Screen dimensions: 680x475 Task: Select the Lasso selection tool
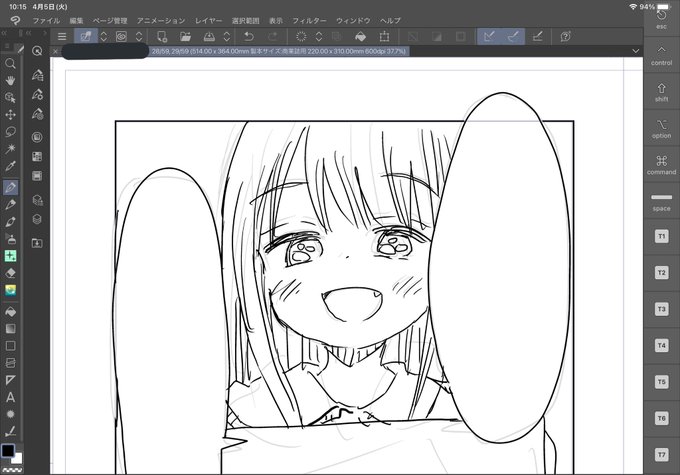pos(10,131)
